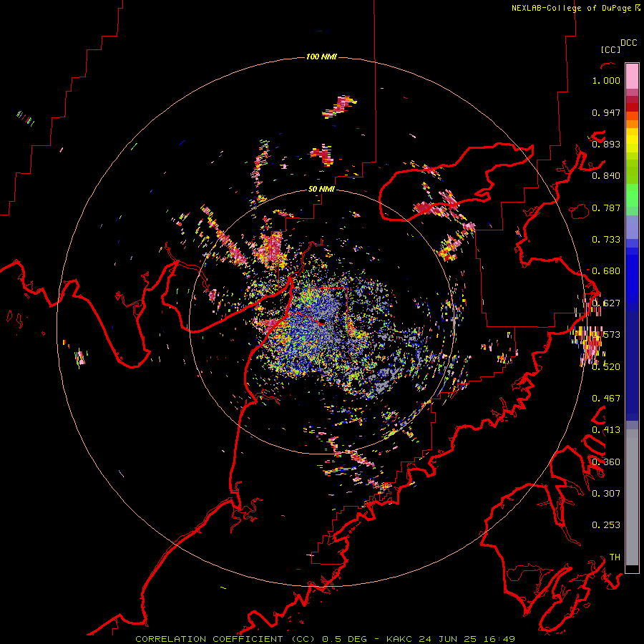
Task: Pick the yellow segment of the colorbar
Action: [632, 141]
